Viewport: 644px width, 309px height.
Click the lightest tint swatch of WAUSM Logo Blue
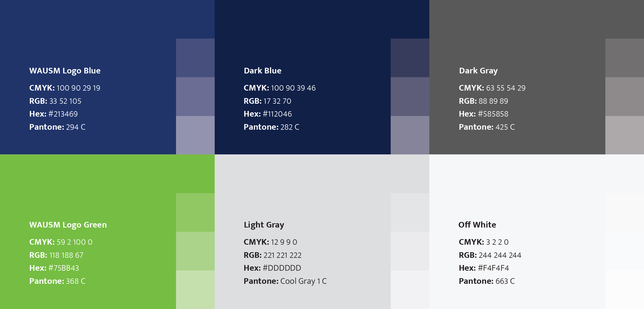tap(195, 135)
